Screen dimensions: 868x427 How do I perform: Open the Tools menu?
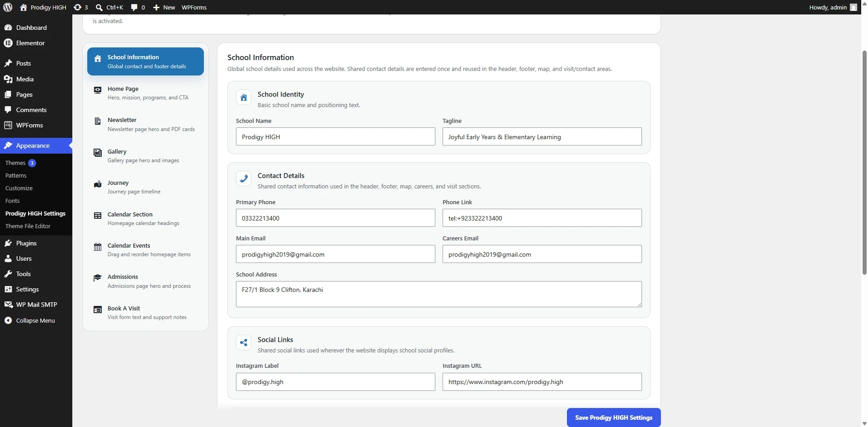(x=36, y=274)
